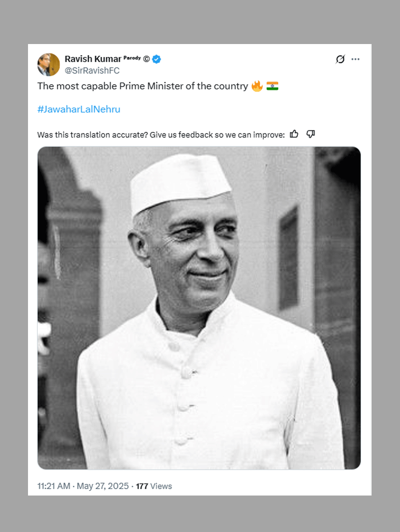Click the Grok icon on the post
The width and height of the screenshot is (400, 532).
pos(340,59)
